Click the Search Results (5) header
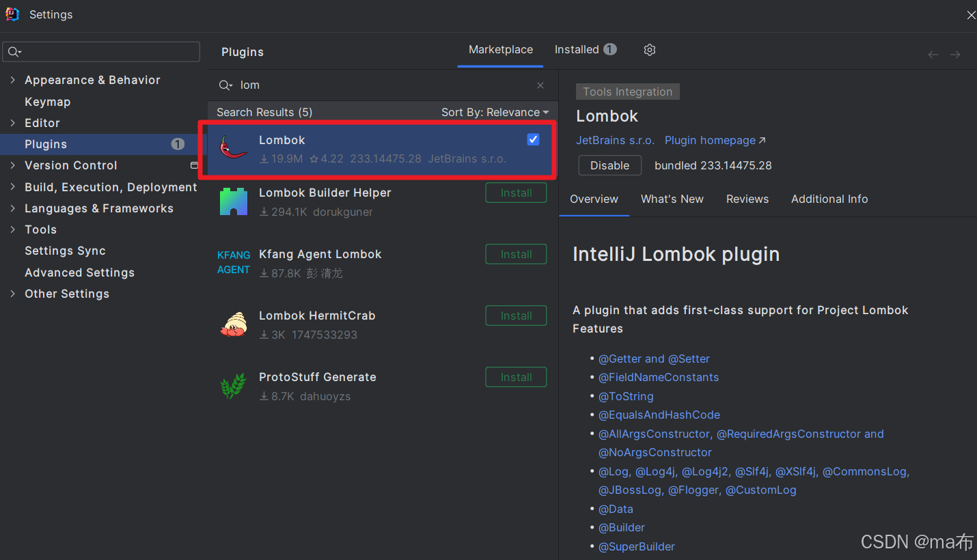977x560 pixels. pyautogui.click(x=264, y=112)
